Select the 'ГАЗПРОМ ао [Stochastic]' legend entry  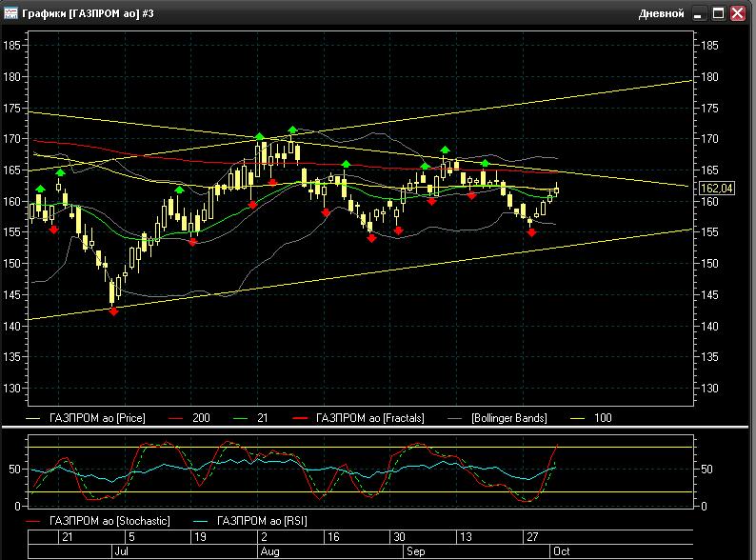[x=109, y=521]
